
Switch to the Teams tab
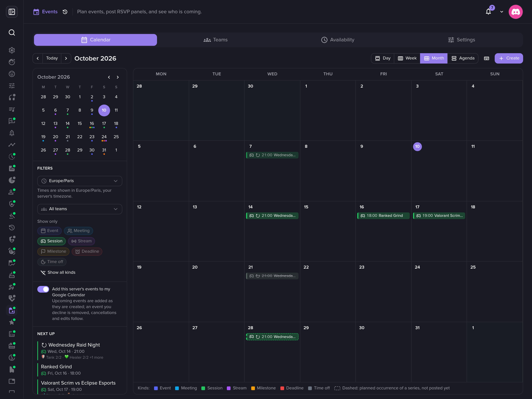tap(216, 40)
